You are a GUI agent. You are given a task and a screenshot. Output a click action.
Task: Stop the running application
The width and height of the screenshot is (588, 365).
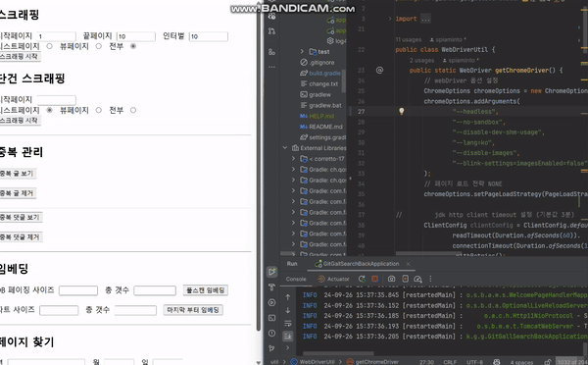tap(374, 279)
